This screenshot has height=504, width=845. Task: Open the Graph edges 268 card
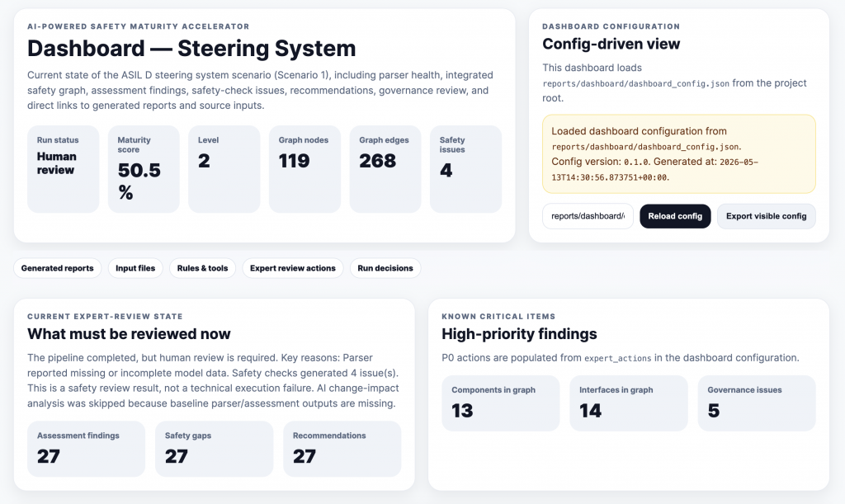tap(385, 169)
